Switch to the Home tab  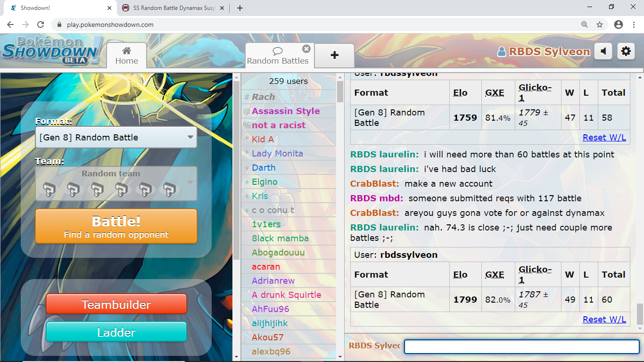[126, 56]
